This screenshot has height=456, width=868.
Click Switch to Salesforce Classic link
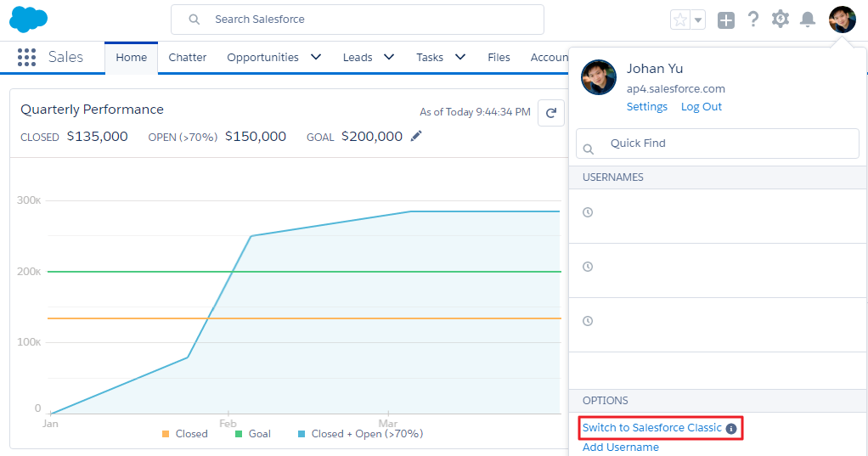[x=651, y=428]
